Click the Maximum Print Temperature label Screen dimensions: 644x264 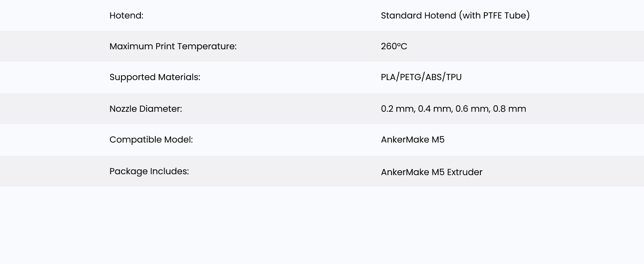[173, 46]
